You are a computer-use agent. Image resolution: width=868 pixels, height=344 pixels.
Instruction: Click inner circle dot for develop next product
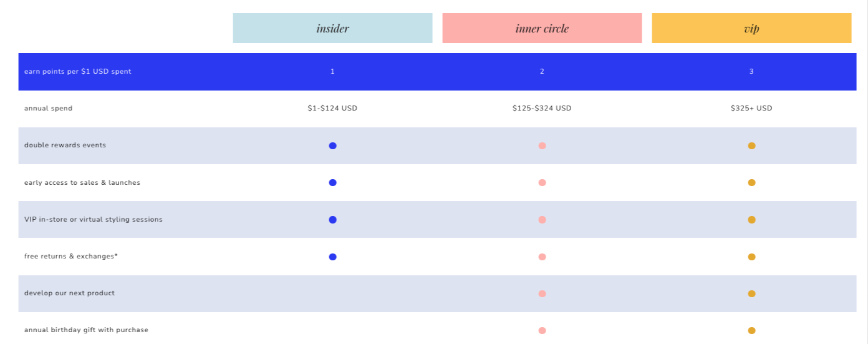542,293
